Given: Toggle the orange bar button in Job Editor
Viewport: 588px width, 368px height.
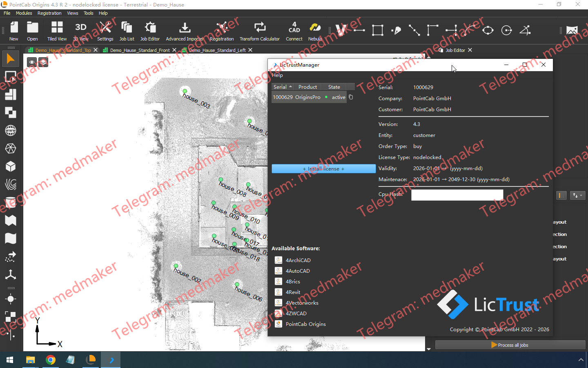Looking at the screenshot, I should click(561, 195).
